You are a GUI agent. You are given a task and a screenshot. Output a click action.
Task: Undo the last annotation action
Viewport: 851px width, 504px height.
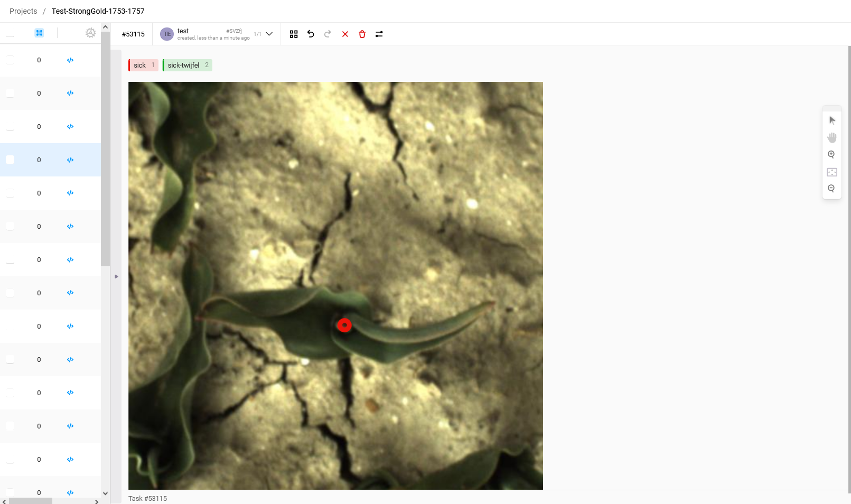(x=311, y=34)
